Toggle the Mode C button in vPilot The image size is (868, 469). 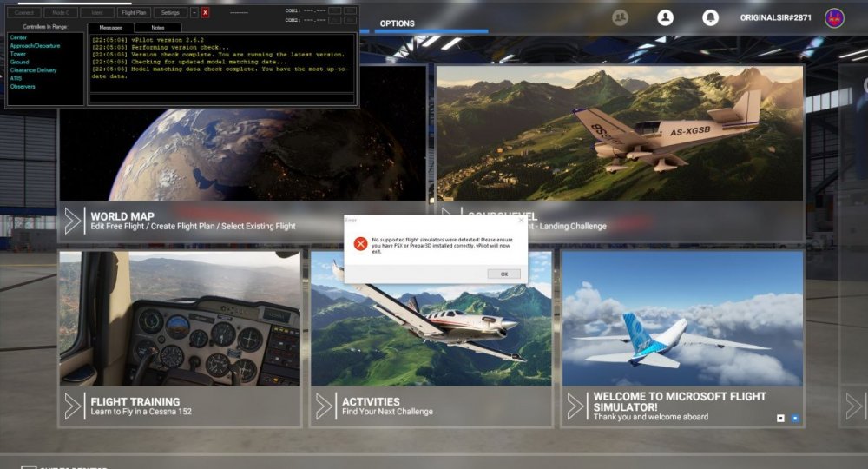(x=61, y=12)
